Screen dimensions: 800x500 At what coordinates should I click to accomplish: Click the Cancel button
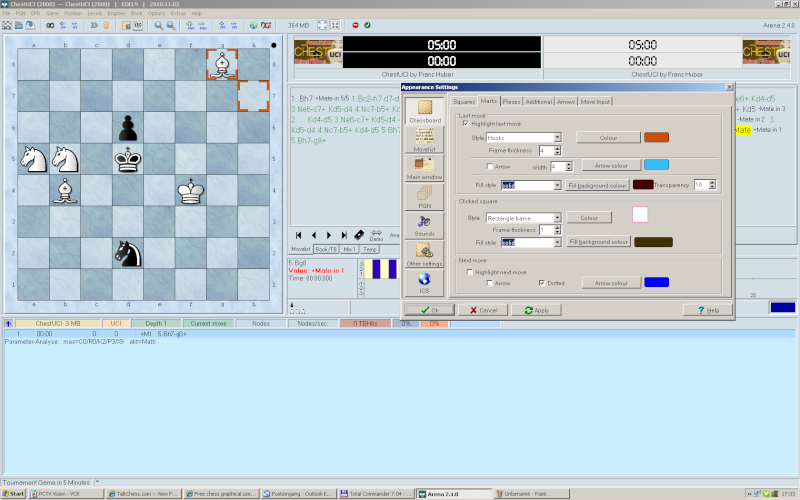483,310
